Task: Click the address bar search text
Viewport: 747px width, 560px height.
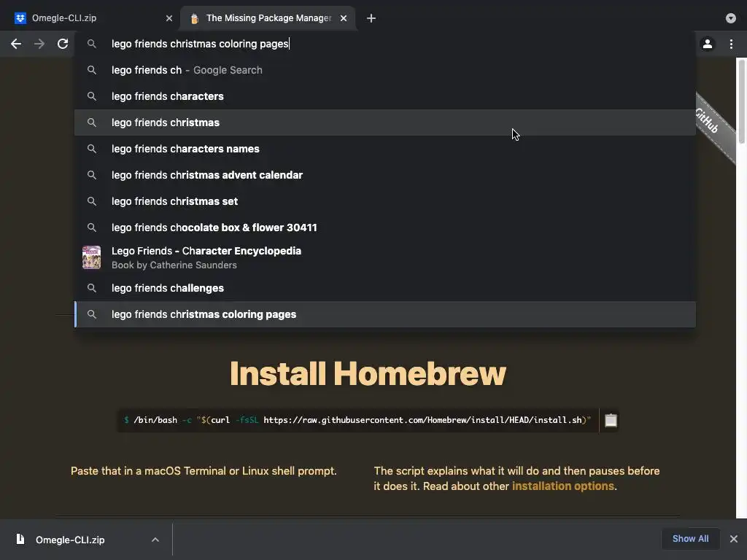Action: [200, 44]
